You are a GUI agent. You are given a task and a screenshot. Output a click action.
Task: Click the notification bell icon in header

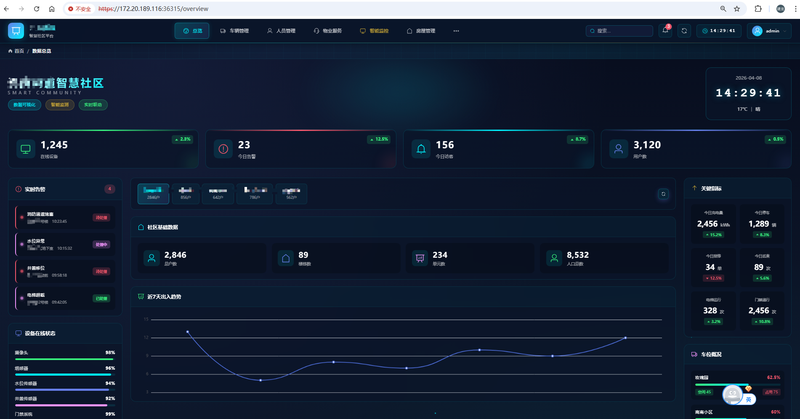point(666,31)
